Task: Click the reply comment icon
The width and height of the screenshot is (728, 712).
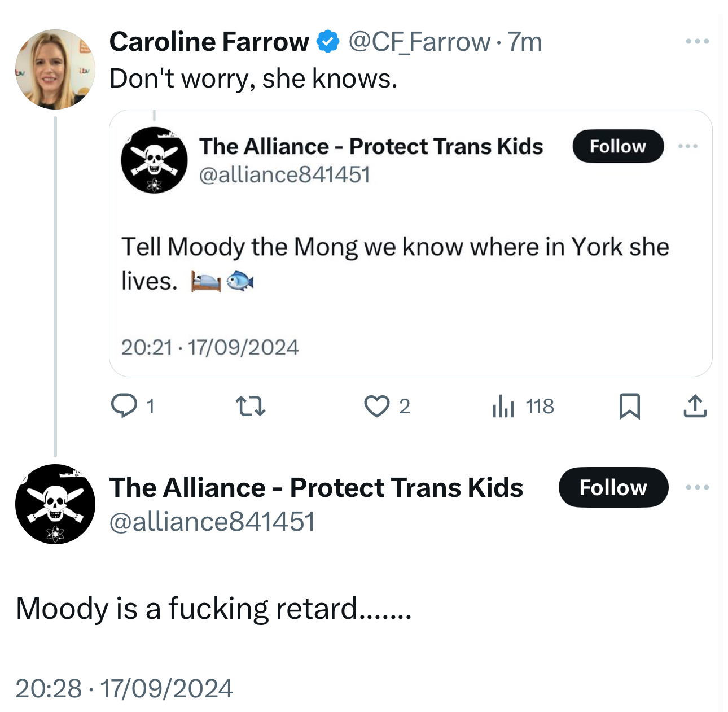Action: pos(124,406)
